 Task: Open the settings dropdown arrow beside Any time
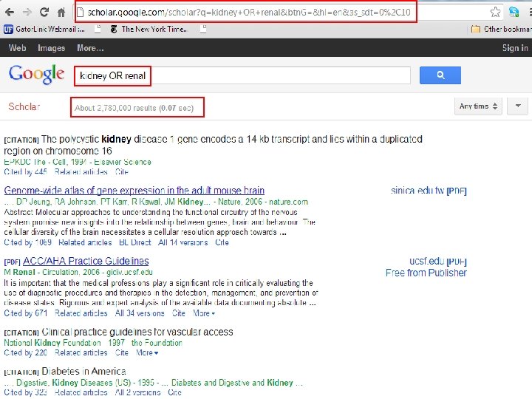(x=518, y=106)
